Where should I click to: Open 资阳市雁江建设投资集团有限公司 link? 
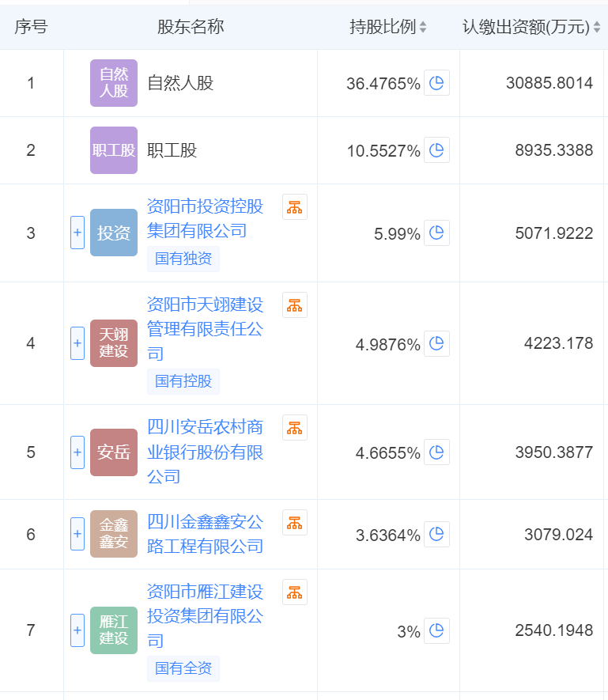(x=206, y=616)
